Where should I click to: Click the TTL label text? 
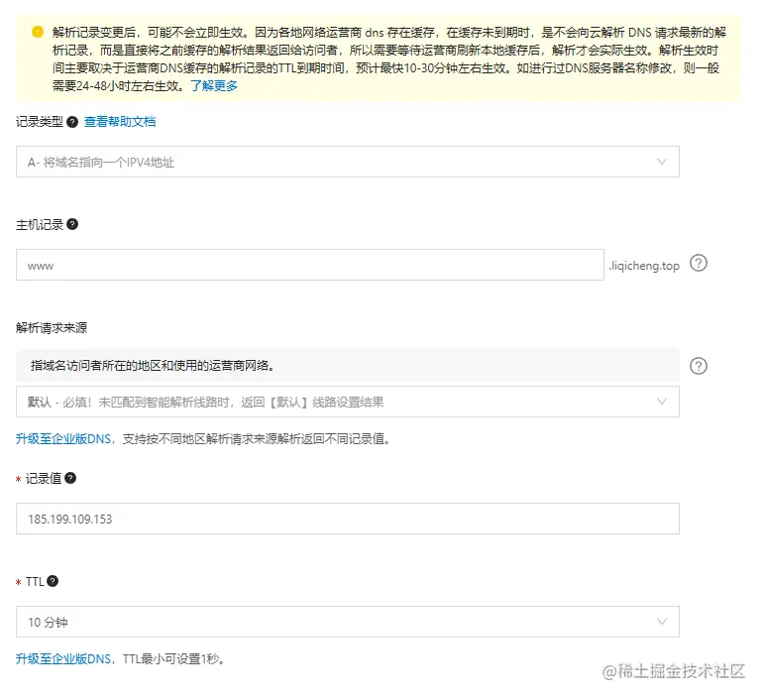[x=35, y=582]
